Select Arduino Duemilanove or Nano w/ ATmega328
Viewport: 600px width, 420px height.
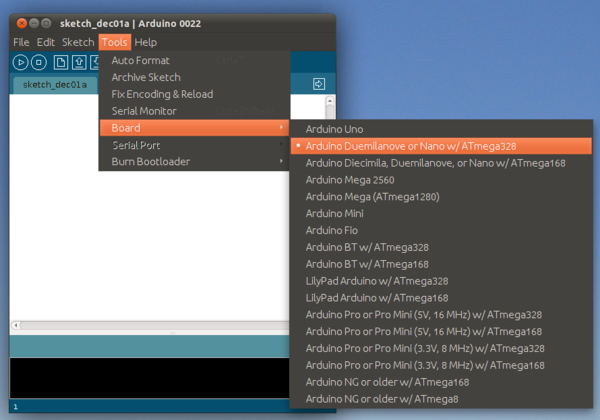click(x=441, y=146)
